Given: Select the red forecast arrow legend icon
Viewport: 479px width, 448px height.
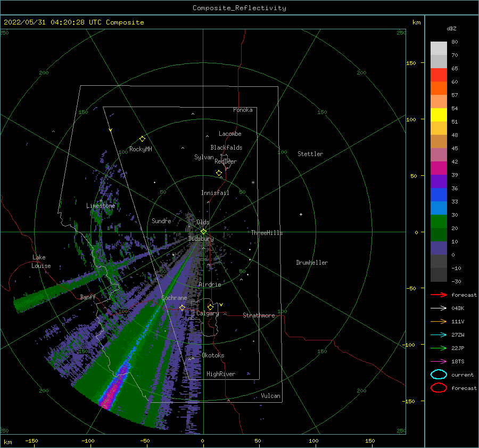Looking at the screenshot, I should pos(439,295).
